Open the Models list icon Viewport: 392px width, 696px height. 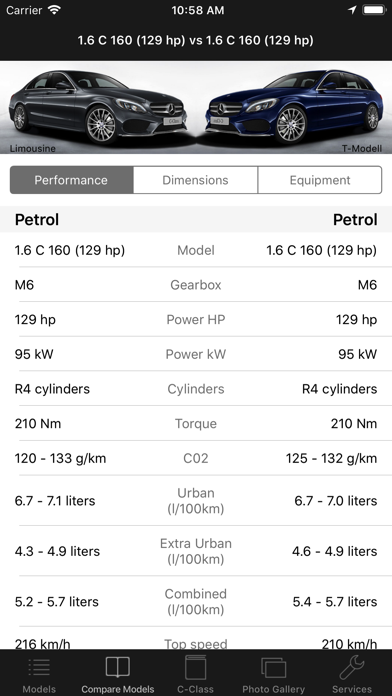point(39,667)
